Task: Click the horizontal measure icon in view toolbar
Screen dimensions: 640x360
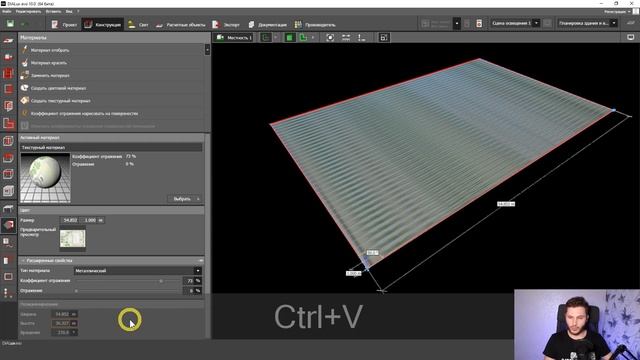Action: click(346, 38)
